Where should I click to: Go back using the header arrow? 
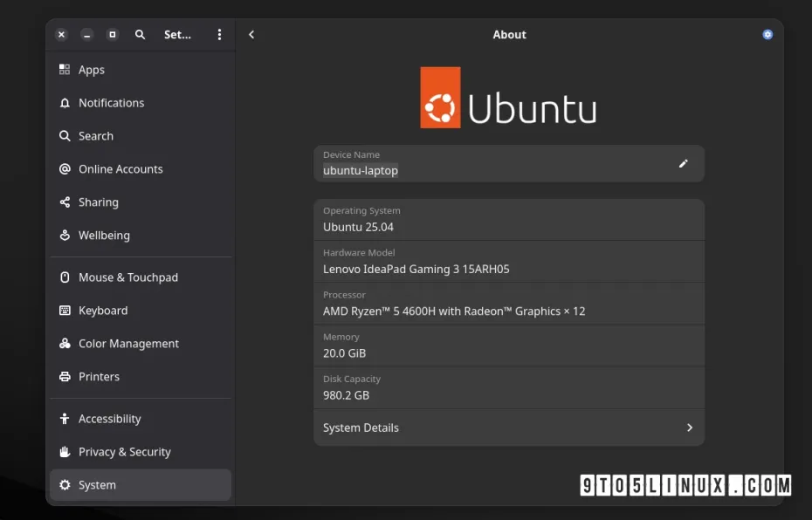pyautogui.click(x=251, y=35)
